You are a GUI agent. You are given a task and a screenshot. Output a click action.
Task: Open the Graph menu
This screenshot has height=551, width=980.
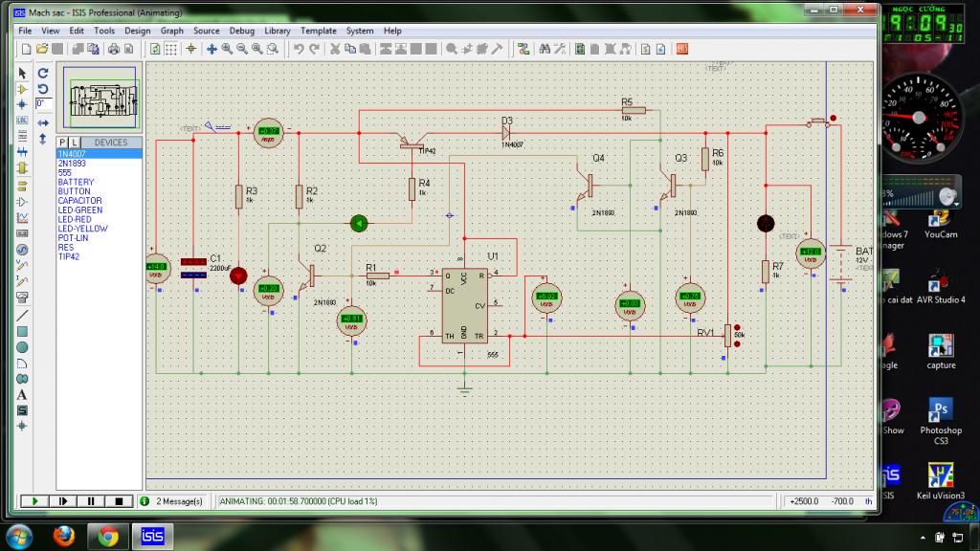pos(172,31)
